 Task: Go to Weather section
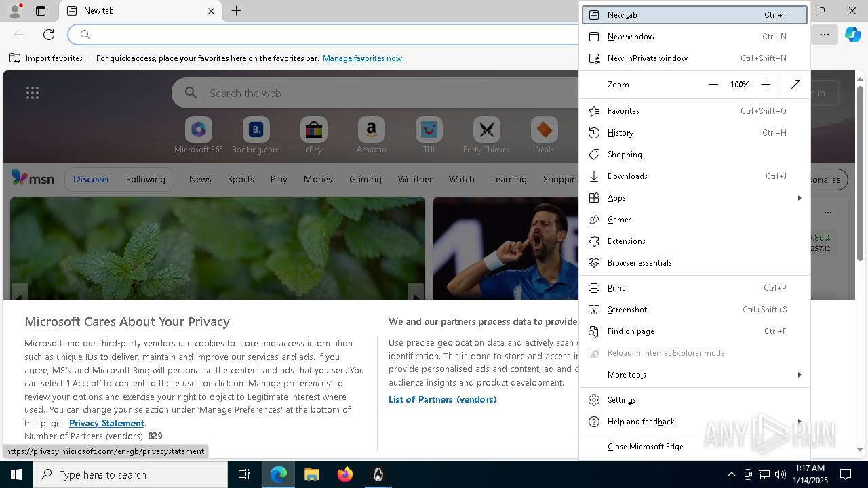(x=415, y=179)
